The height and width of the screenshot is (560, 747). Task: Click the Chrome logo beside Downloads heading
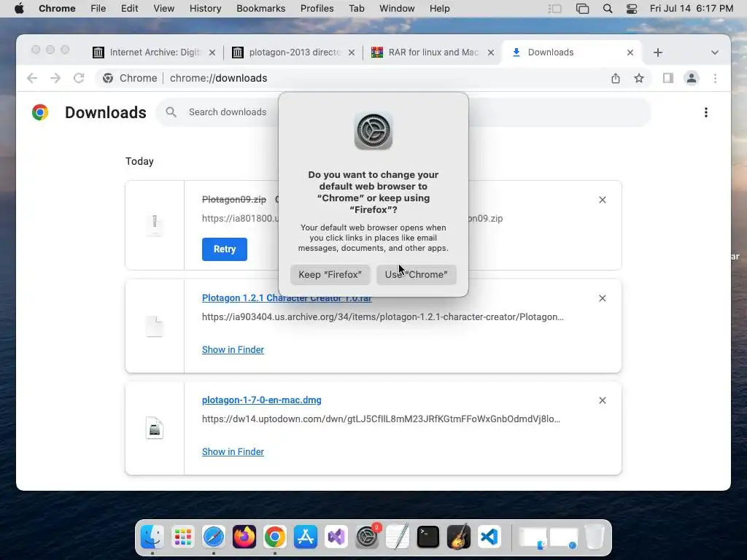click(40, 112)
